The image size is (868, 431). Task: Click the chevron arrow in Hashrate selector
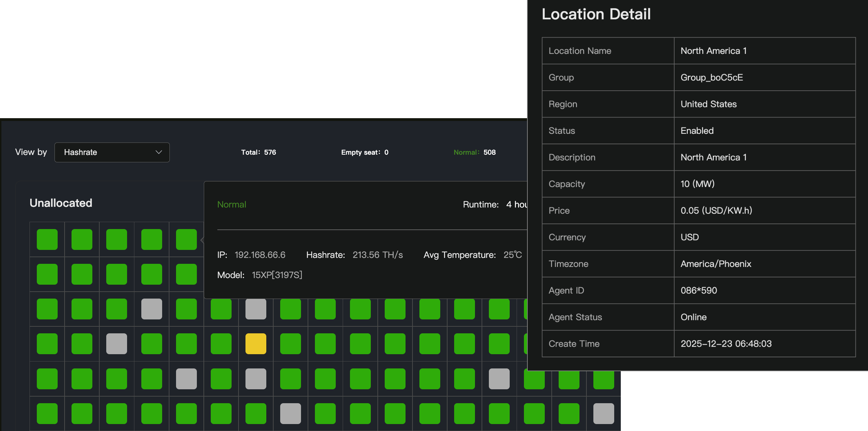tap(159, 152)
